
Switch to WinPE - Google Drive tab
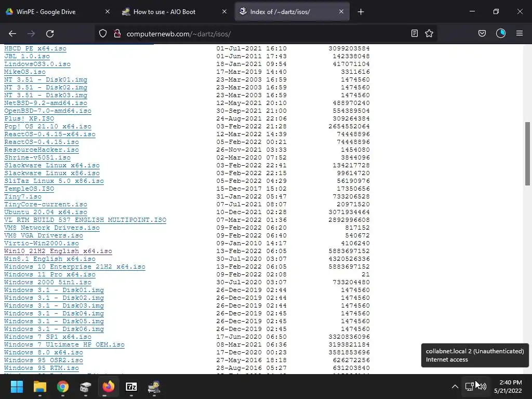(x=58, y=11)
